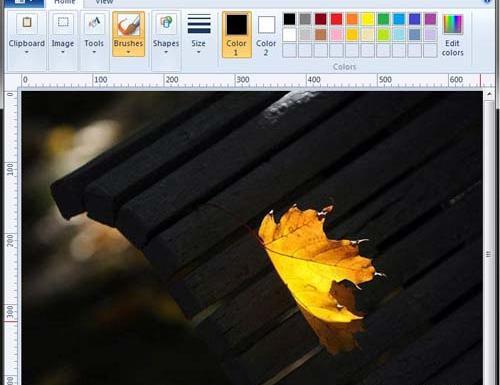Open the Shapes gallery icon

(x=166, y=23)
